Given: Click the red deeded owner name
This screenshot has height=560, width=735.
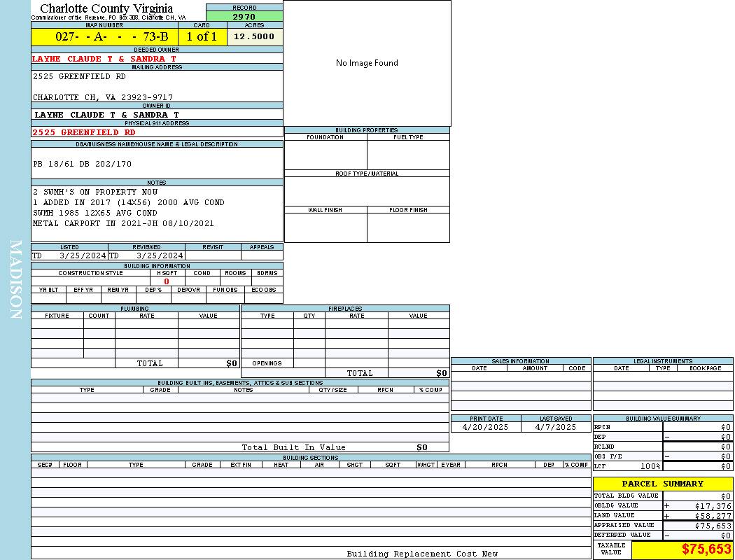Looking at the screenshot, I should tap(104, 59).
